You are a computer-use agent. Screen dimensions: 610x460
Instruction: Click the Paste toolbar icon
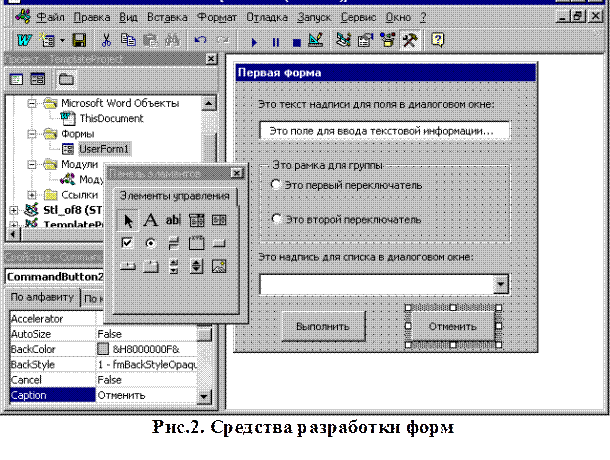[150, 40]
